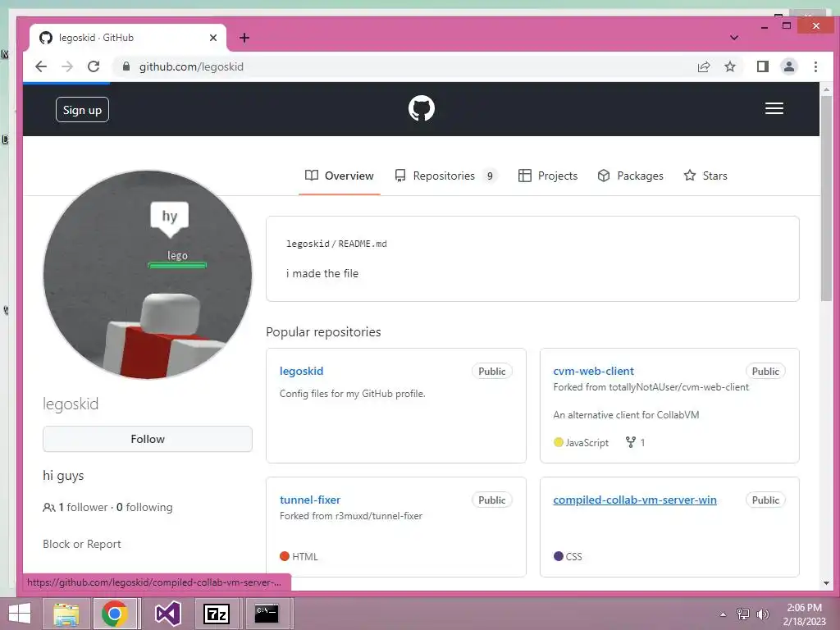Open compiled-collab-vm-server-win repository link
This screenshot has width=840, height=630.
pos(634,500)
